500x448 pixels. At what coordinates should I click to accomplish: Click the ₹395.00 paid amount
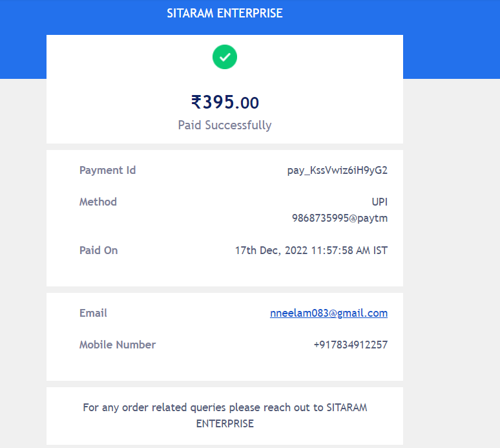tap(225, 102)
